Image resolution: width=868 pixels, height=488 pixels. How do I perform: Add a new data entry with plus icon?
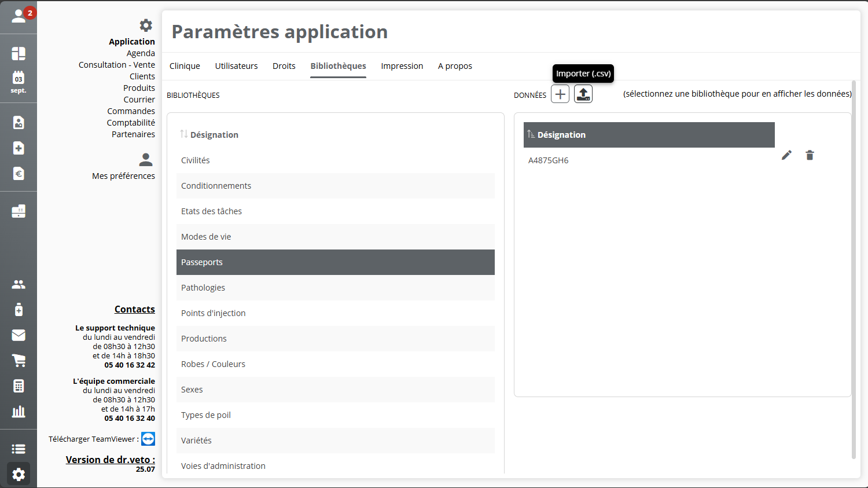[x=560, y=94]
